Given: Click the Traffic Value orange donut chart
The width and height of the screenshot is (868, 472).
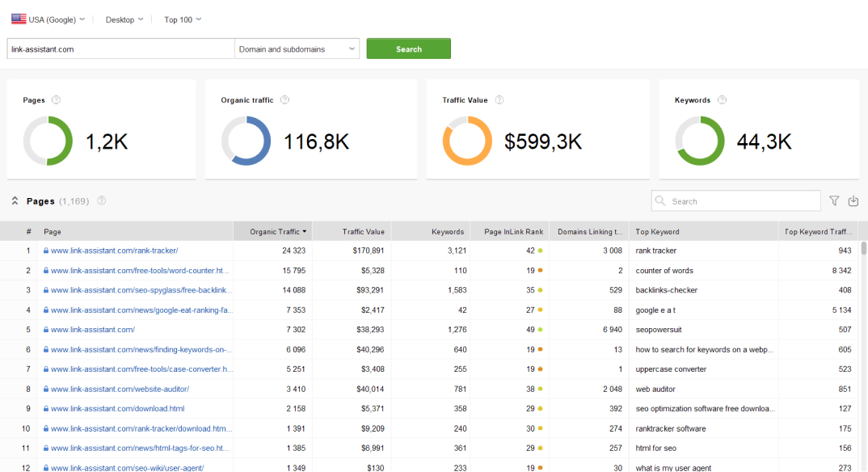Looking at the screenshot, I should (x=467, y=141).
